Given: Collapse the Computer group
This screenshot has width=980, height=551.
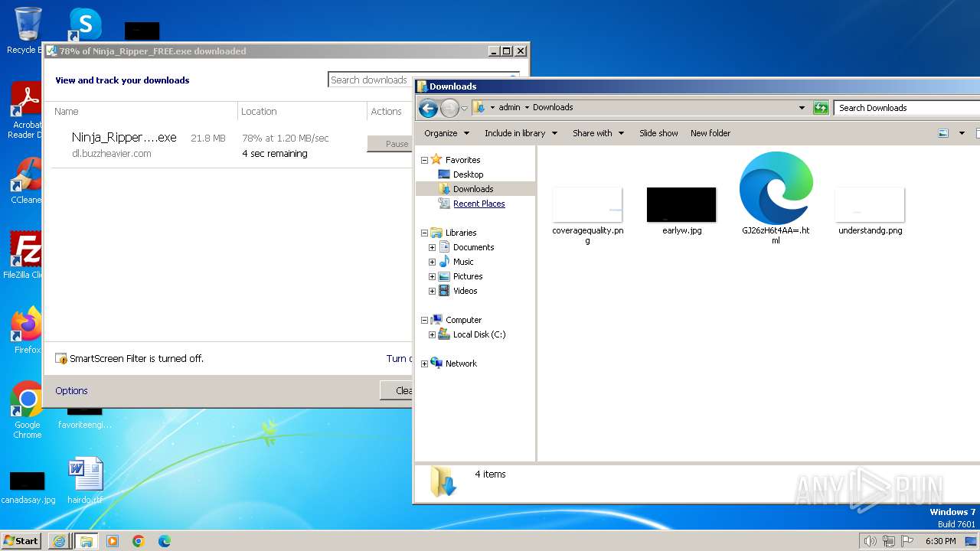Looking at the screenshot, I should pyautogui.click(x=424, y=320).
